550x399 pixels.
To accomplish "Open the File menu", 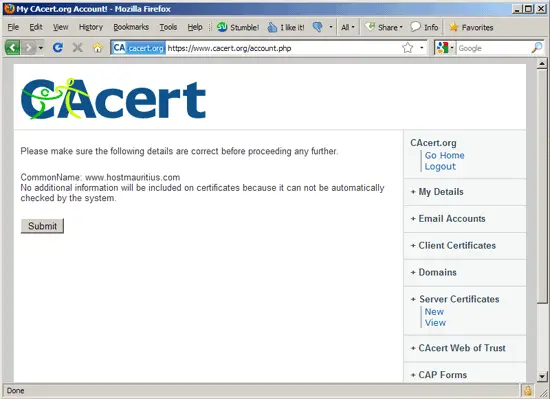I will pos(13,27).
